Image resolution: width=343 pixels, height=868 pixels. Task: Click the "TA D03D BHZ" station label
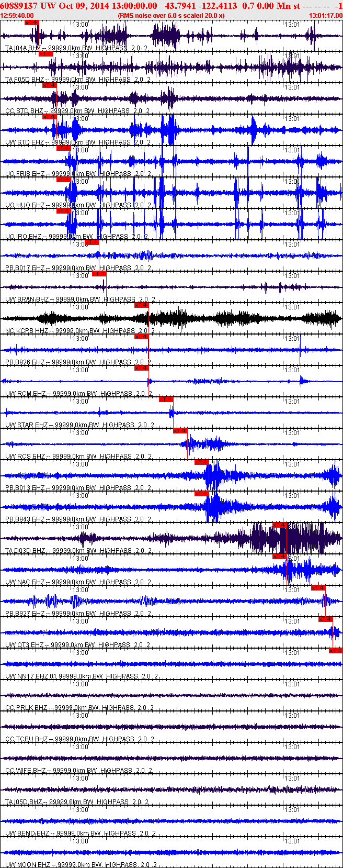25,551
